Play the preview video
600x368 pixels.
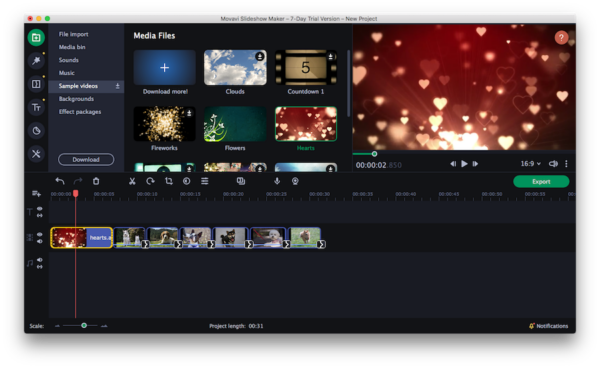464,164
